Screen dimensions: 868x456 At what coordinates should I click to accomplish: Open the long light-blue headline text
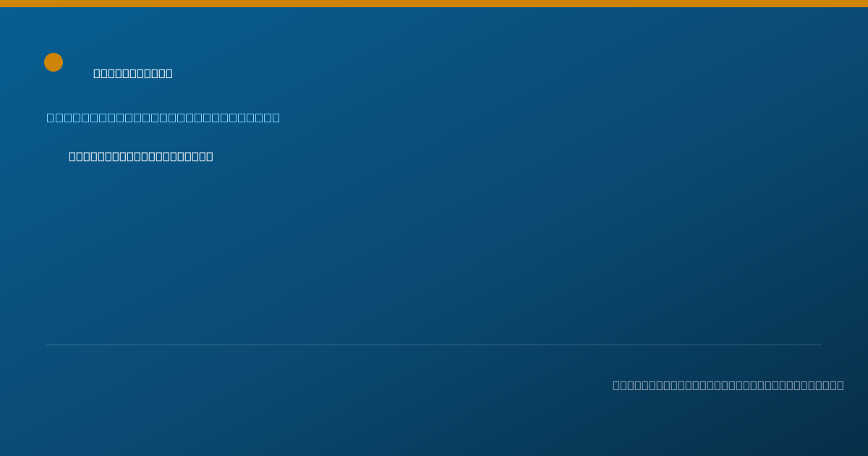(x=163, y=117)
